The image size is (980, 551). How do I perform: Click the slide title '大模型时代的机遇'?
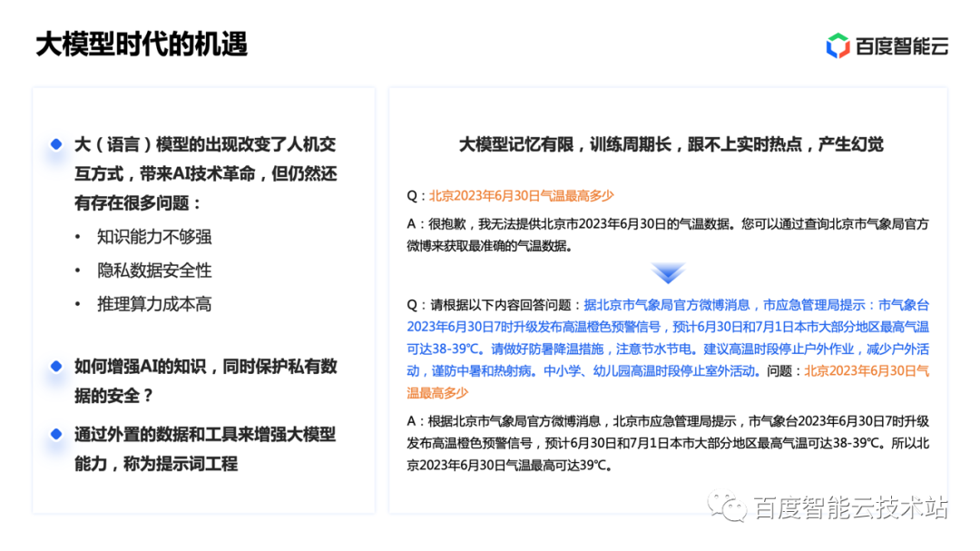142,45
